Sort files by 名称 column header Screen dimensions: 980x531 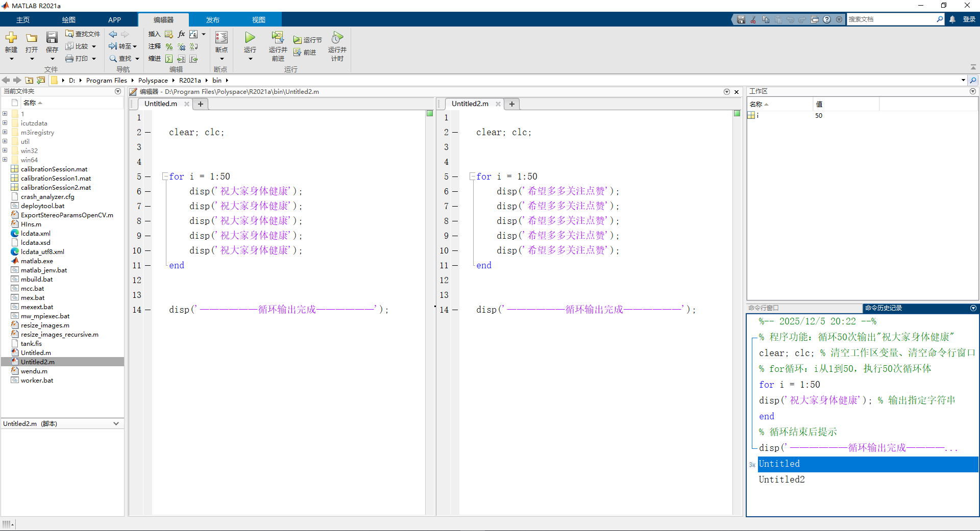coord(30,103)
